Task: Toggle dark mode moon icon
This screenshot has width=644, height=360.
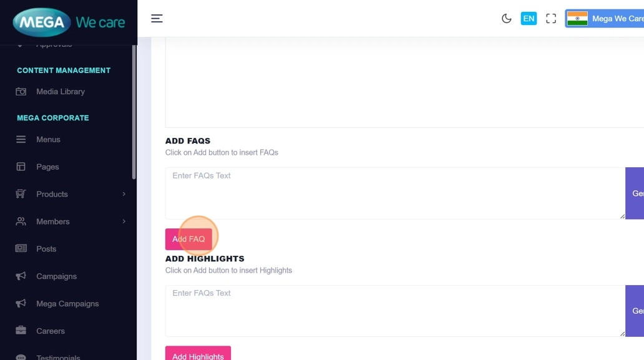Action: (x=507, y=19)
